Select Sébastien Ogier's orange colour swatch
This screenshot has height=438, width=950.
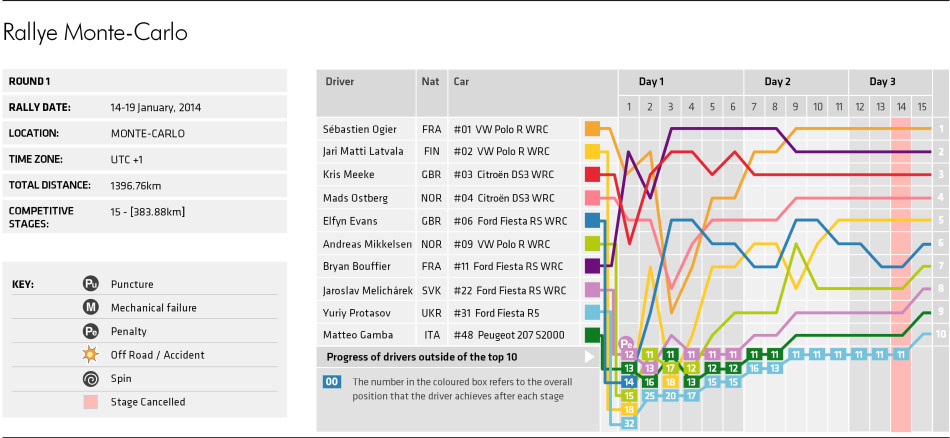point(592,128)
